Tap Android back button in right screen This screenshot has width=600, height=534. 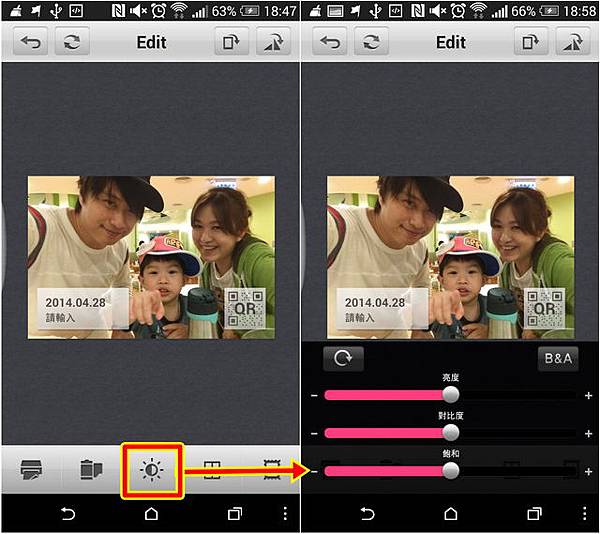pyautogui.click(x=367, y=514)
